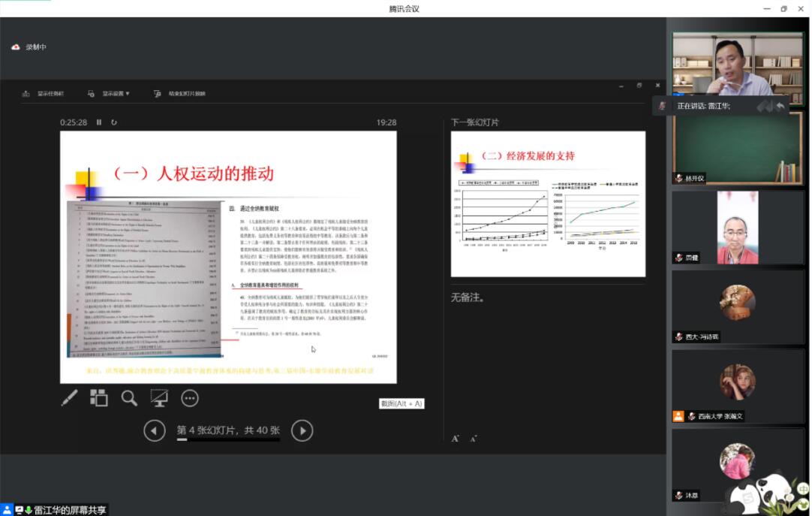Go to the previous slide
This screenshot has height=516, width=812.
click(x=155, y=430)
